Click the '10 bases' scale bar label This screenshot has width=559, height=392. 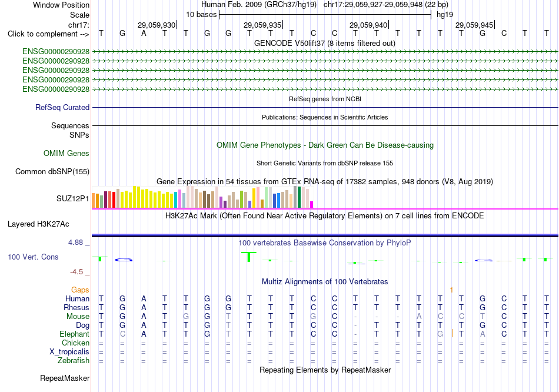pyautogui.click(x=201, y=15)
